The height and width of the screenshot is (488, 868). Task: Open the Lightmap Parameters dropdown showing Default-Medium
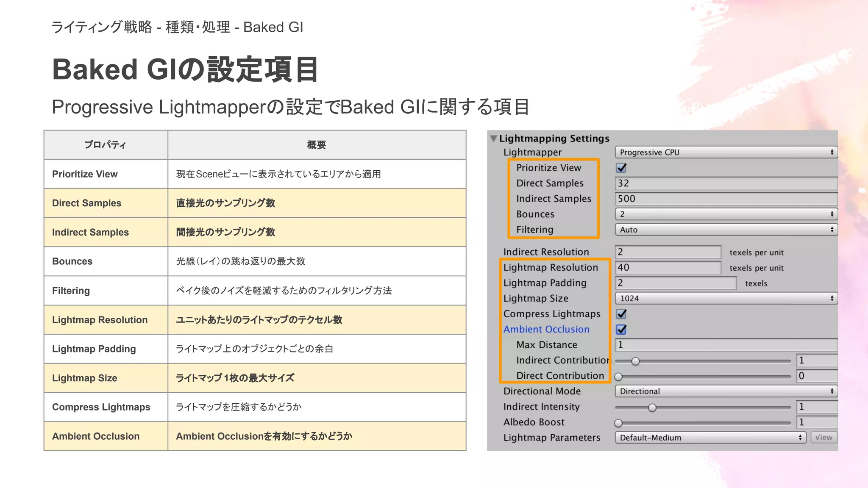710,438
